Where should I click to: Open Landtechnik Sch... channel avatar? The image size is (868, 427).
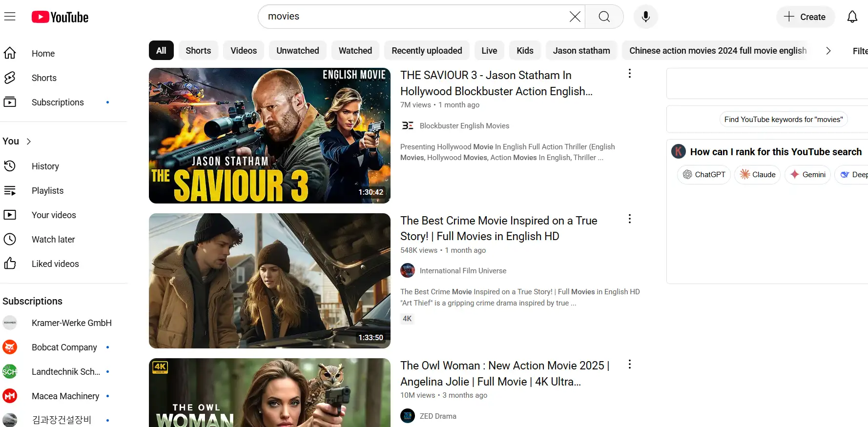tap(10, 371)
